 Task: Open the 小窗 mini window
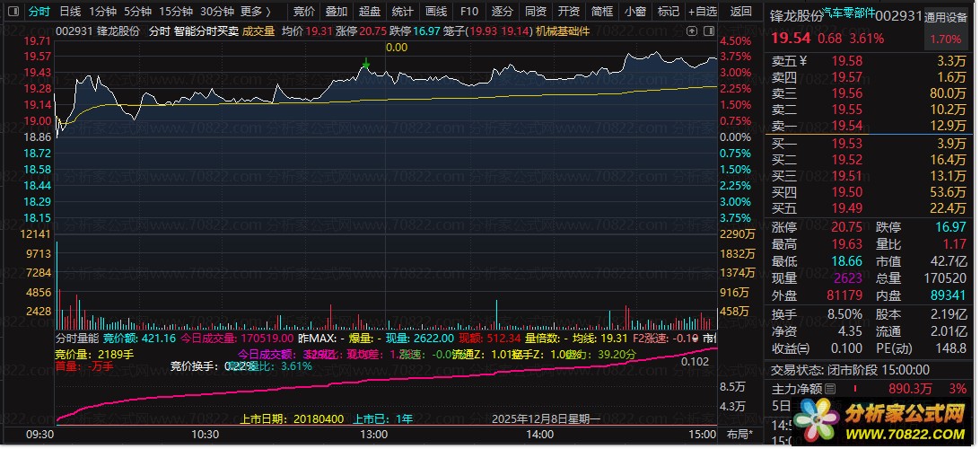tap(635, 12)
